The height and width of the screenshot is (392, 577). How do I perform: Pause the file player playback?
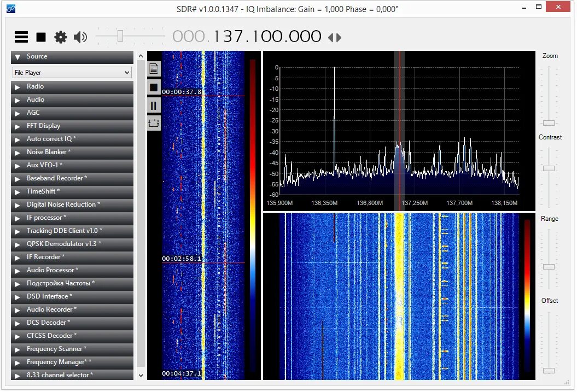click(154, 106)
